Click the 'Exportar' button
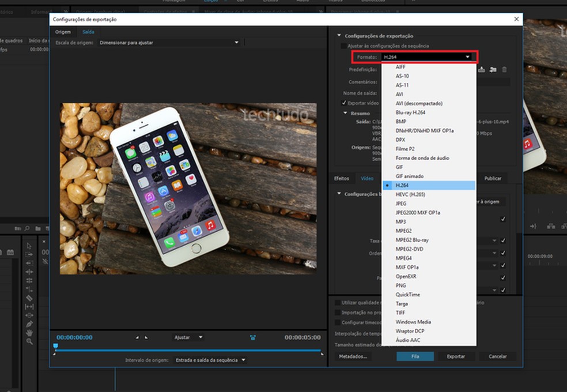Image resolution: width=567 pixels, height=392 pixels. point(456,356)
